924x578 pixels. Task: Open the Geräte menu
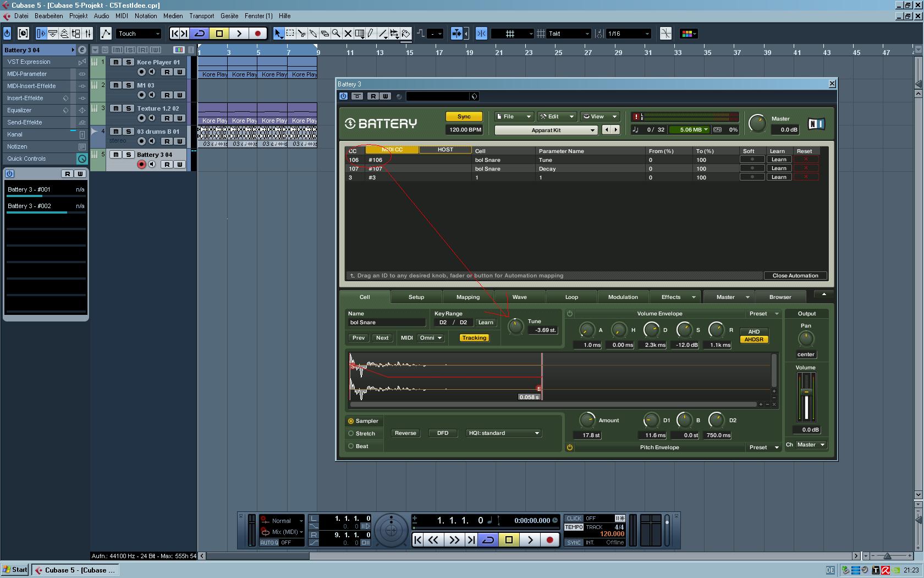tap(229, 16)
